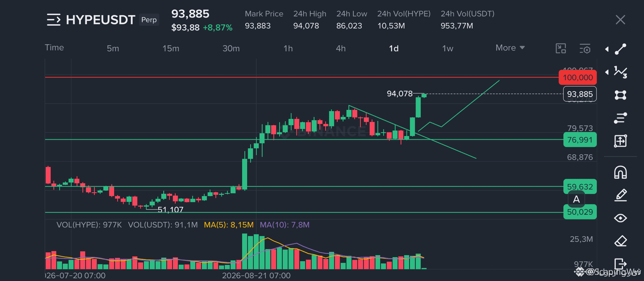Expand the More timeframes dropdown
This screenshot has width=644, height=281.
510,48
